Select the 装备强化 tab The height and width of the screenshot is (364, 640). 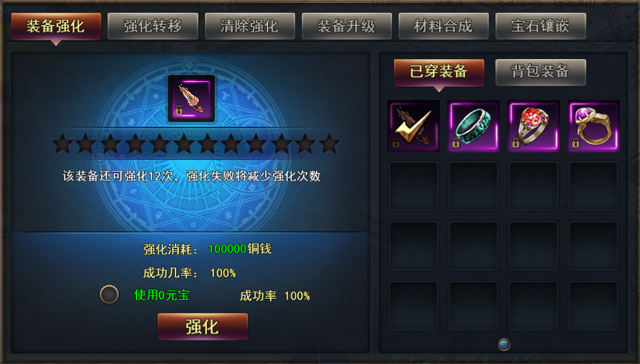pyautogui.click(x=56, y=26)
